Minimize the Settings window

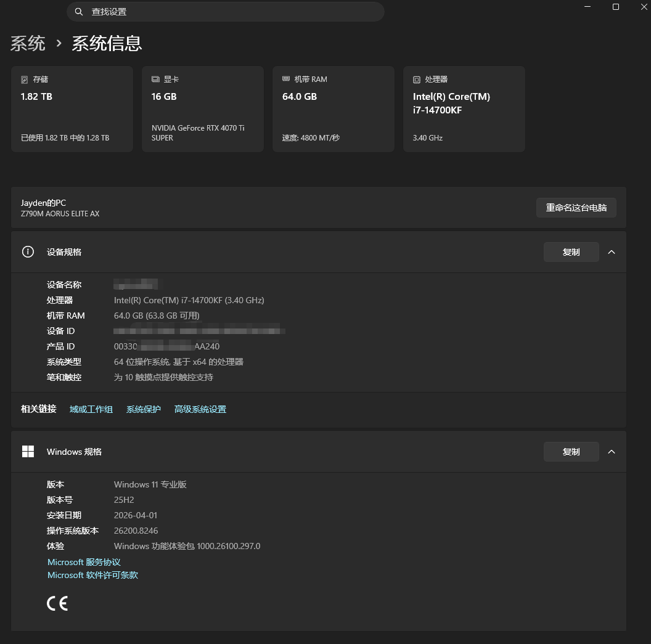588,7
